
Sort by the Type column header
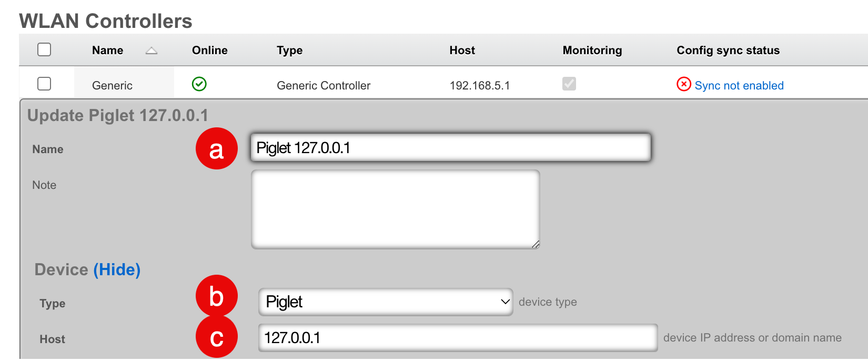coord(289,51)
